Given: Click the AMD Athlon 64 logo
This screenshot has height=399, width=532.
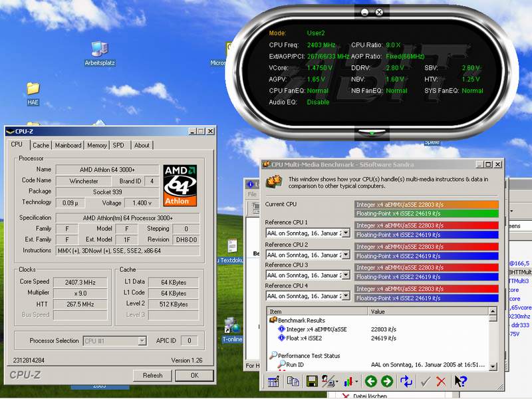Looking at the screenshot, I should tap(180, 186).
